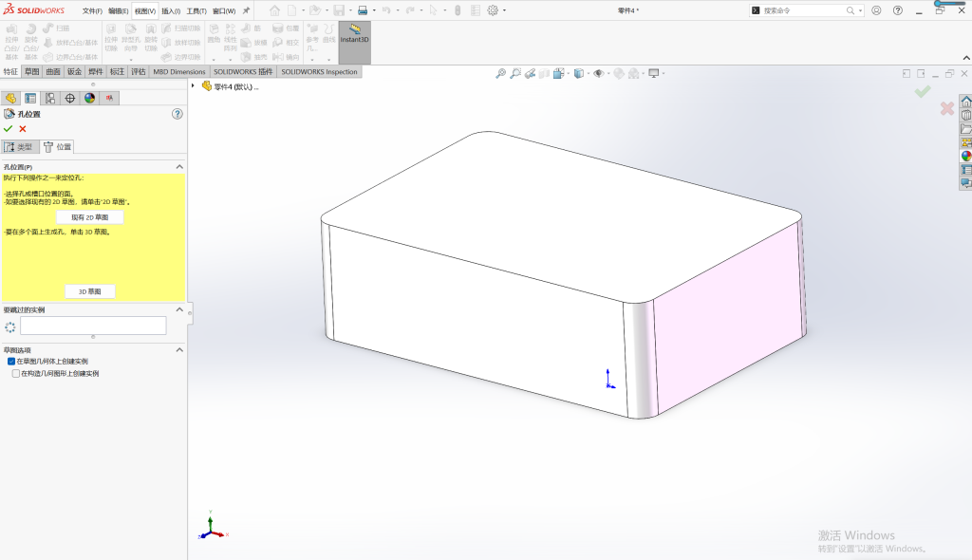Click the Print icon in the title toolbar
Viewport: 972px width, 560px height.
coord(363,10)
